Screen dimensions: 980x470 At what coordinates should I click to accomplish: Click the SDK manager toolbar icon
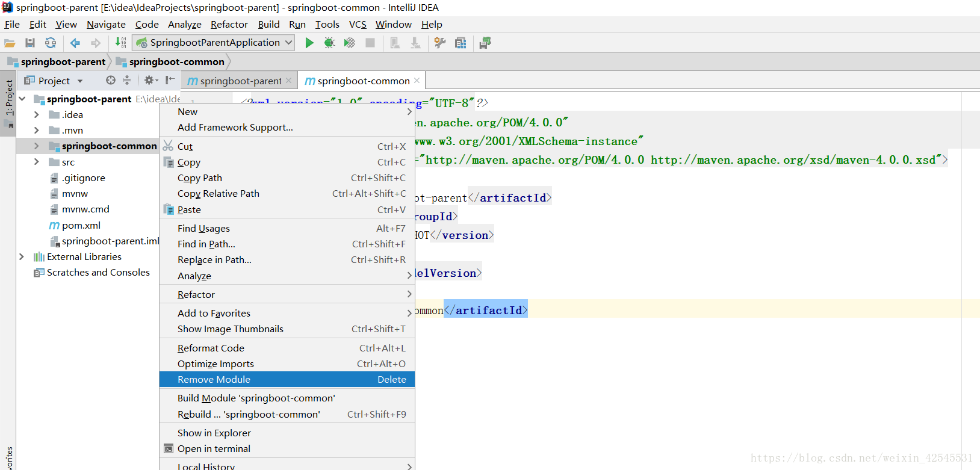point(485,43)
